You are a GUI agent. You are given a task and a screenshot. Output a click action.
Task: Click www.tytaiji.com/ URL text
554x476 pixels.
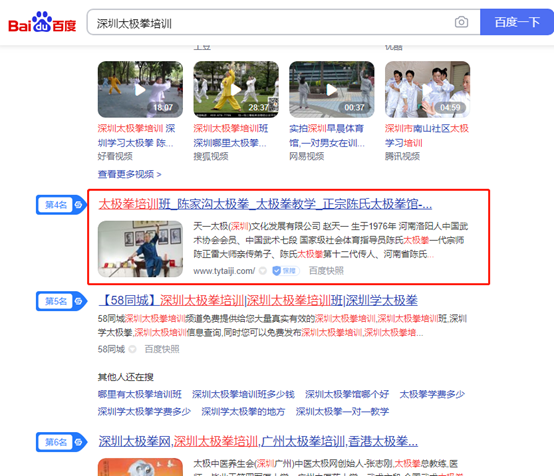[224, 271]
